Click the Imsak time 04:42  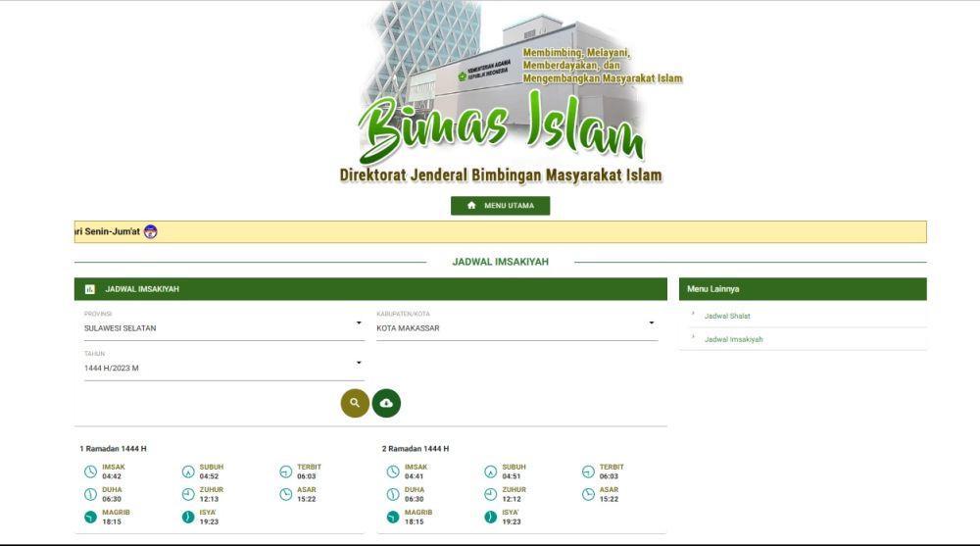pos(112,476)
